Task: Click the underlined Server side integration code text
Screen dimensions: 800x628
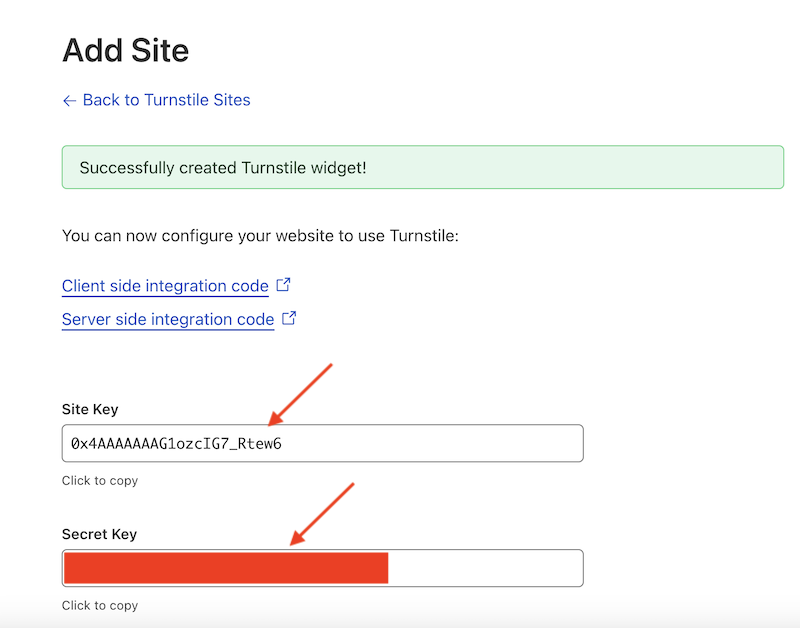Action: [167, 319]
